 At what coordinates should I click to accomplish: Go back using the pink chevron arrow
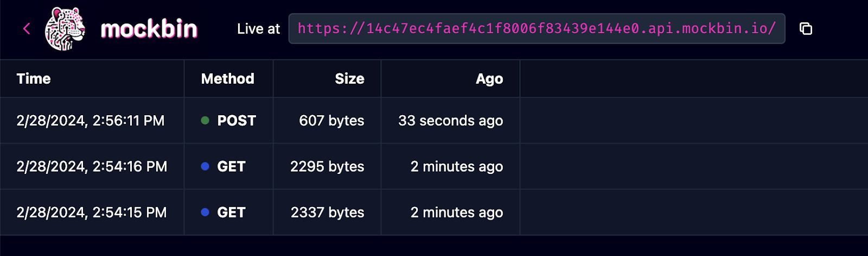(27, 29)
